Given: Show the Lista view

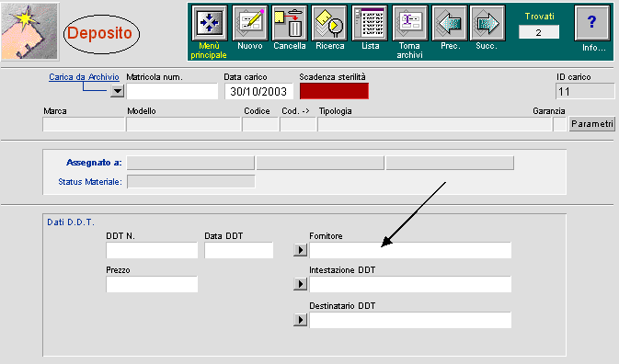Looking at the screenshot, I should (370, 23).
